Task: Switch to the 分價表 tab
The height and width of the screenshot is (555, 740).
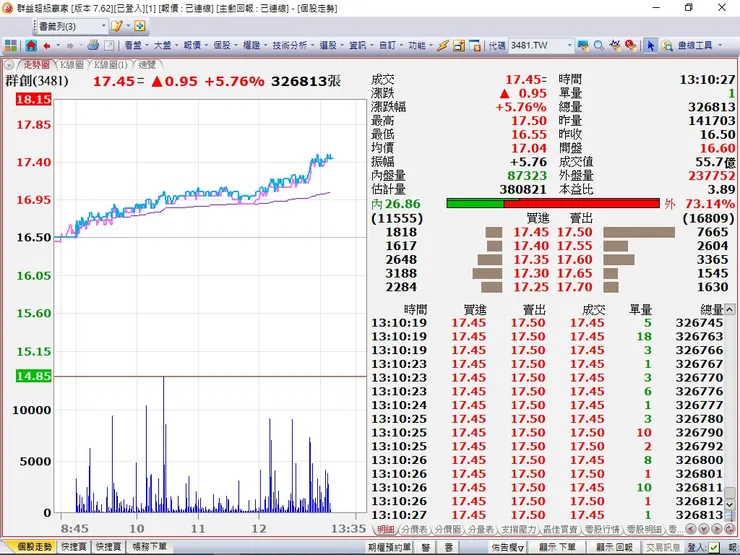Action: pos(414,530)
